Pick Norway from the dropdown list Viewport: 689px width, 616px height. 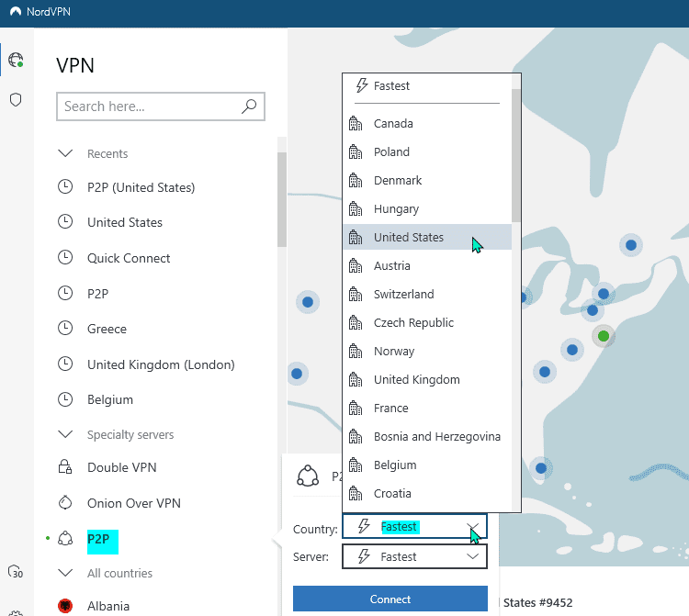[x=427, y=352]
